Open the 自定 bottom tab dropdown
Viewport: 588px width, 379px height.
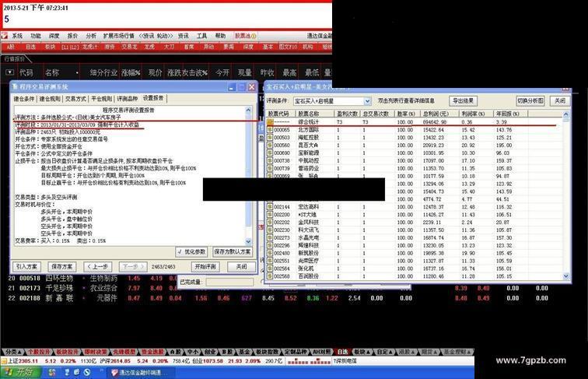pyautogui.click(x=385, y=352)
